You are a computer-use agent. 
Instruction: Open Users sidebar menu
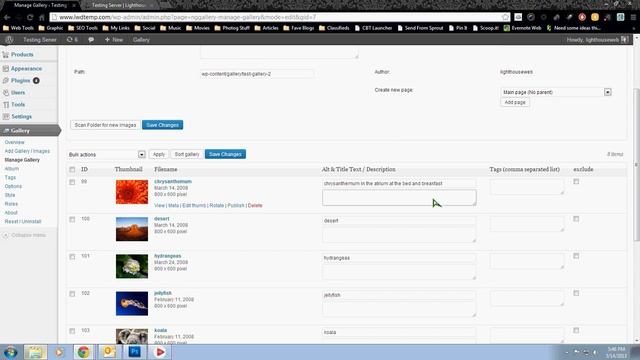(18, 93)
